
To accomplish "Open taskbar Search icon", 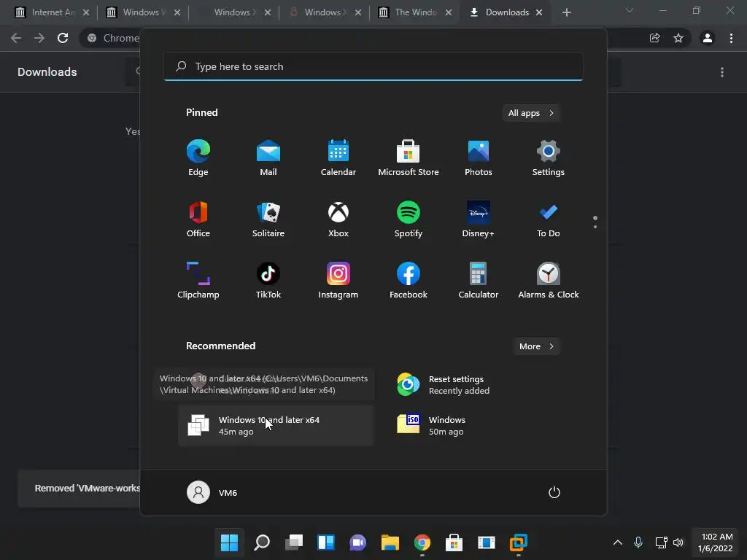I will tap(262, 542).
